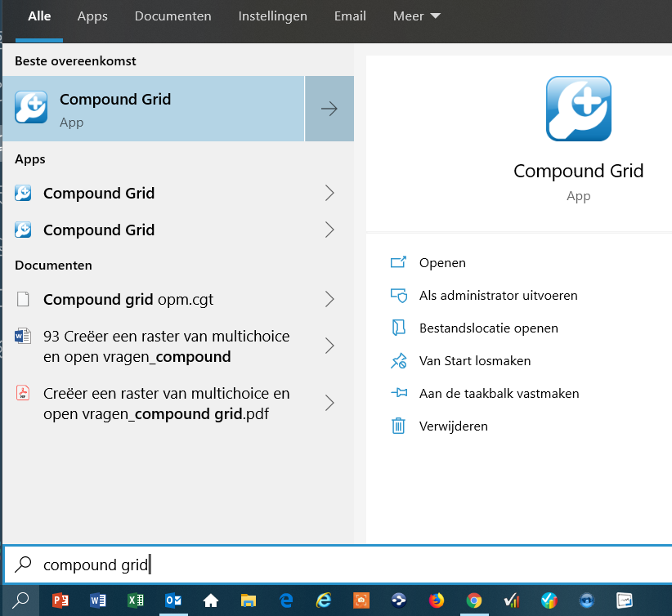The image size is (672, 616).
Task: Click the PDF icon of the compound grid.pdf result
Action: [x=23, y=393]
